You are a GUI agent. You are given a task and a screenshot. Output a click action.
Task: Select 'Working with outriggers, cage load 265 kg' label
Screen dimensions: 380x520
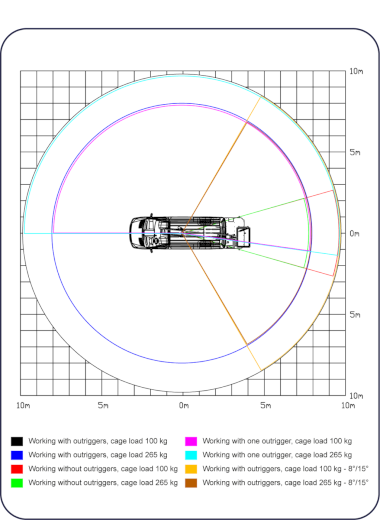[98, 455]
